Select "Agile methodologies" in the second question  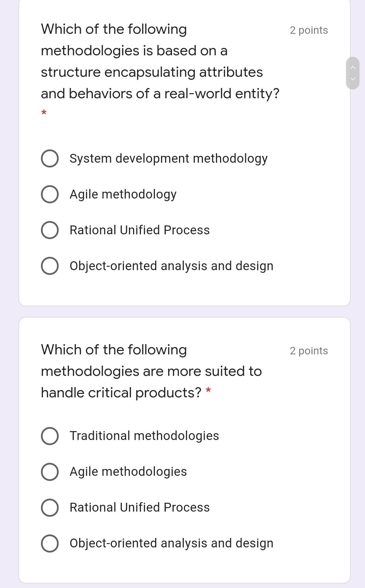point(49,472)
